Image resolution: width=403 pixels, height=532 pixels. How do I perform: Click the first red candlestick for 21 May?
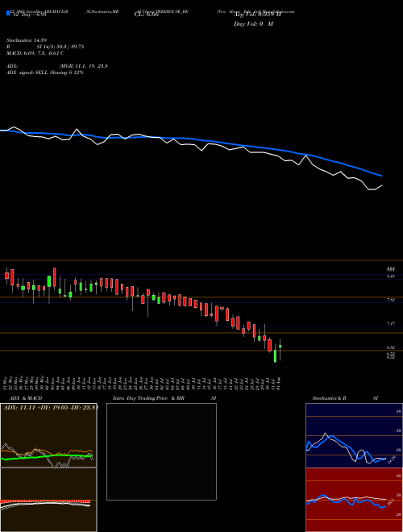[6, 275]
